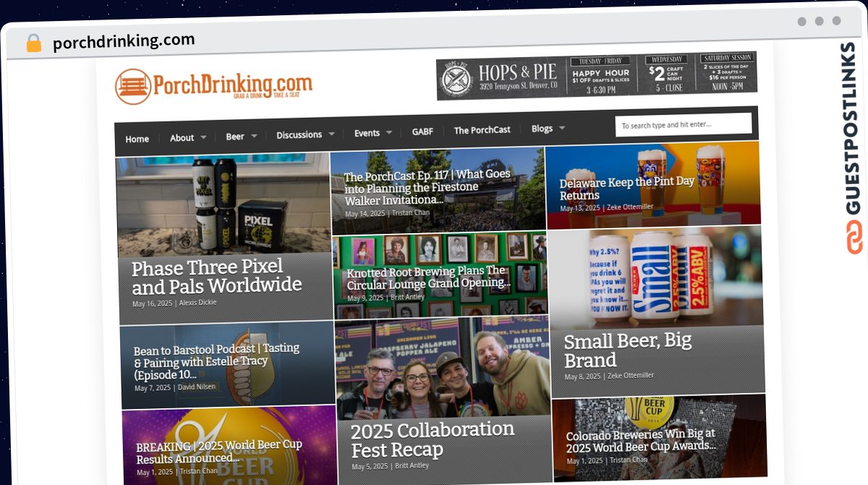Expand the About dropdown arrow
The width and height of the screenshot is (868, 485).
click(x=203, y=137)
